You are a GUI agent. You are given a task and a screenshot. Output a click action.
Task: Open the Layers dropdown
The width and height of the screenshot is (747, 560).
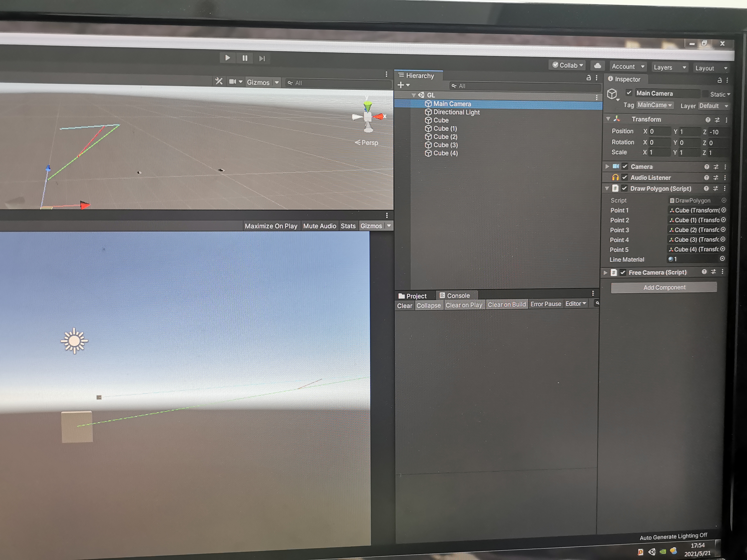(669, 67)
